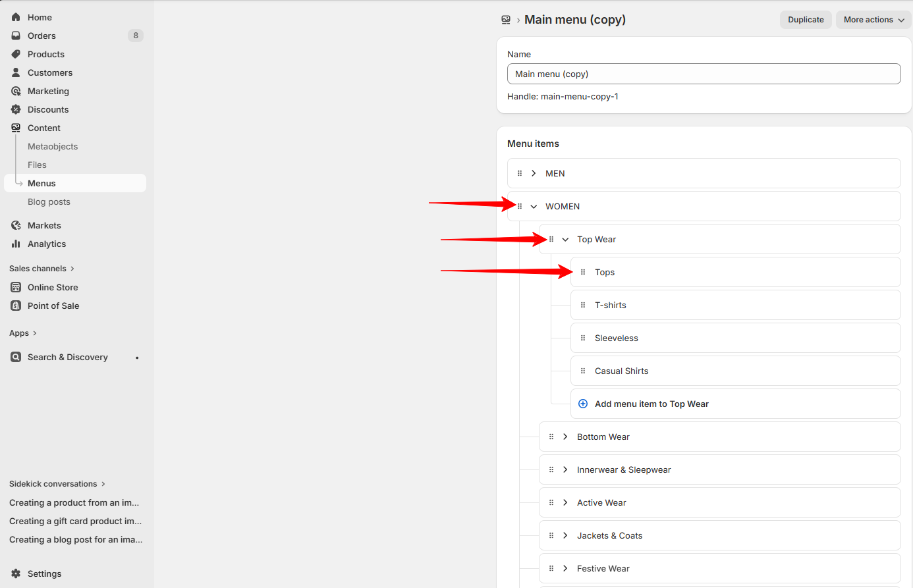The height and width of the screenshot is (588, 913).
Task: Click the drag handle for Top Wear
Action: coord(551,239)
